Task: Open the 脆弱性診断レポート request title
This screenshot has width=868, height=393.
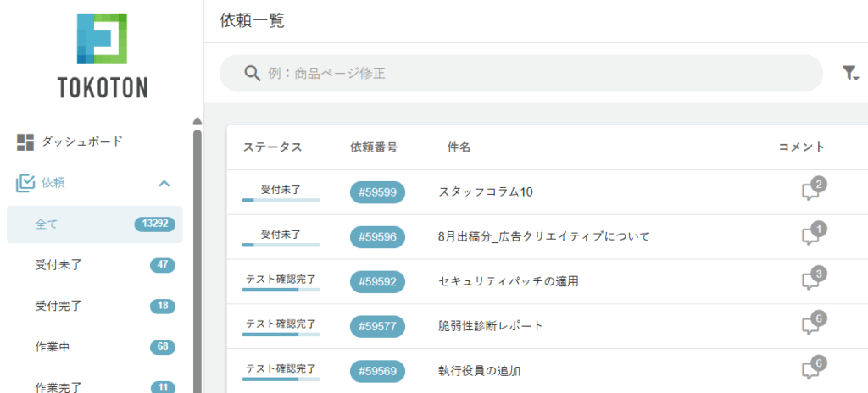Action: point(491,326)
